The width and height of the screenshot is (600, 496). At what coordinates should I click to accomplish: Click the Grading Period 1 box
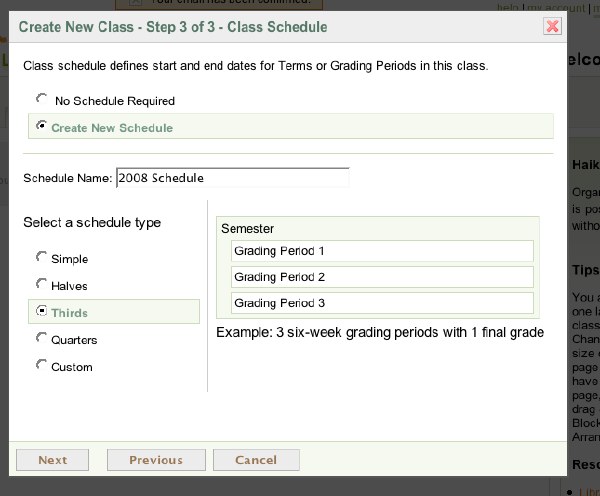382,251
